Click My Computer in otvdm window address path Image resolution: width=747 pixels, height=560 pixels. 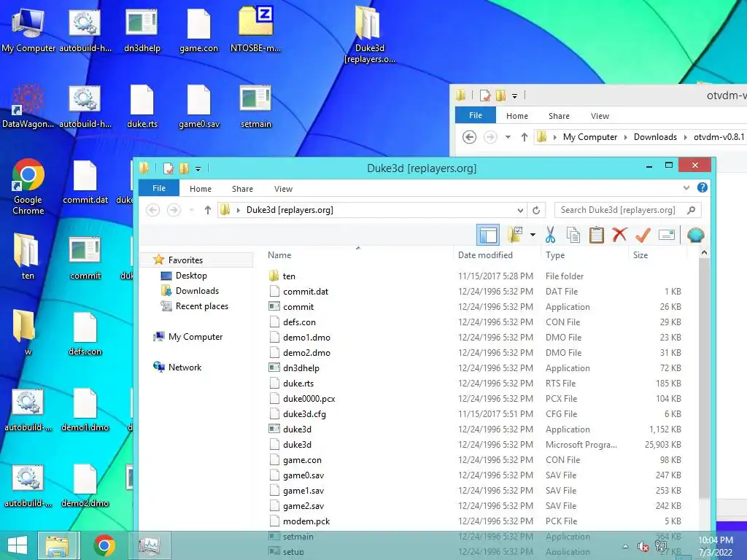pyautogui.click(x=589, y=137)
